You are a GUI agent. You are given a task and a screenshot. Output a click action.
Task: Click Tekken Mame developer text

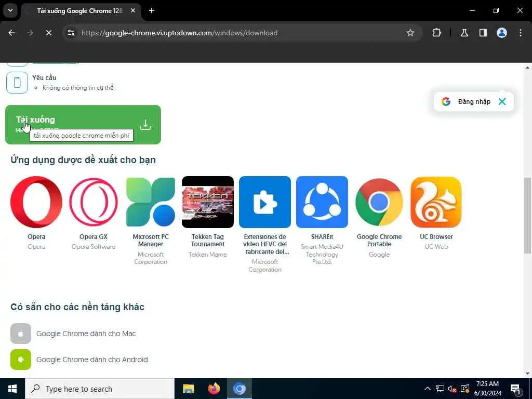[208, 255]
